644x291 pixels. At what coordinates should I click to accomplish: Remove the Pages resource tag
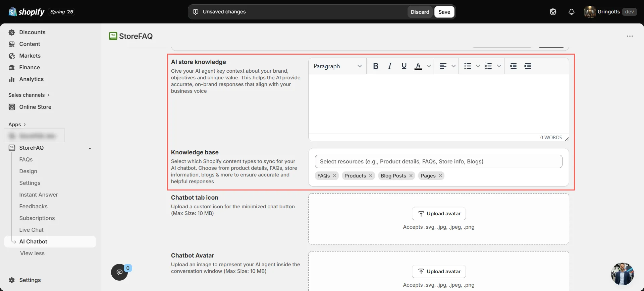pos(440,176)
